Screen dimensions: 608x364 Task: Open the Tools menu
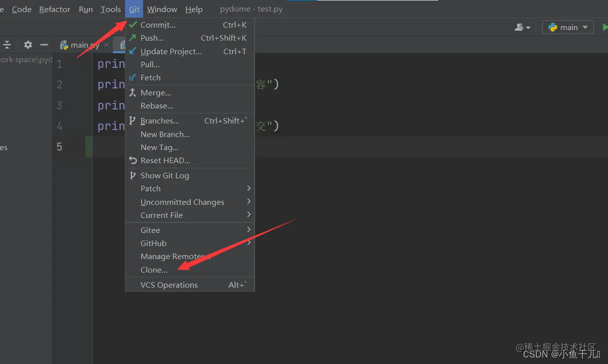[110, 9]
